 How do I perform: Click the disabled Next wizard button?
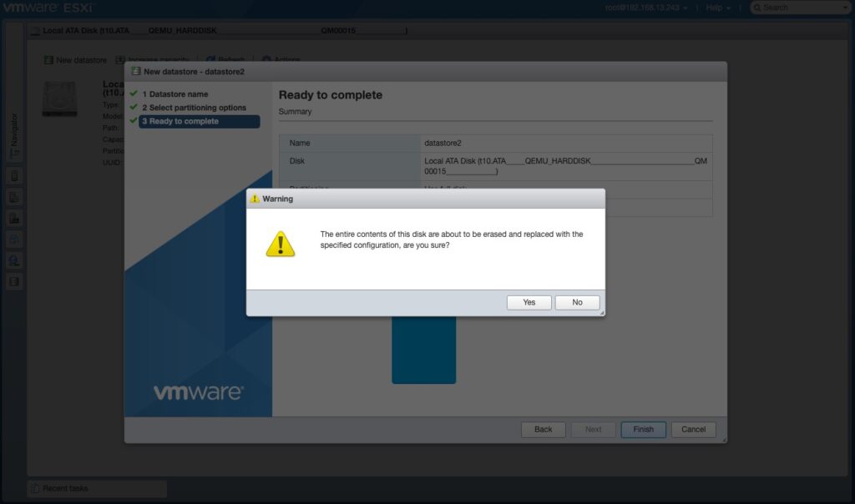click(594, 430)
